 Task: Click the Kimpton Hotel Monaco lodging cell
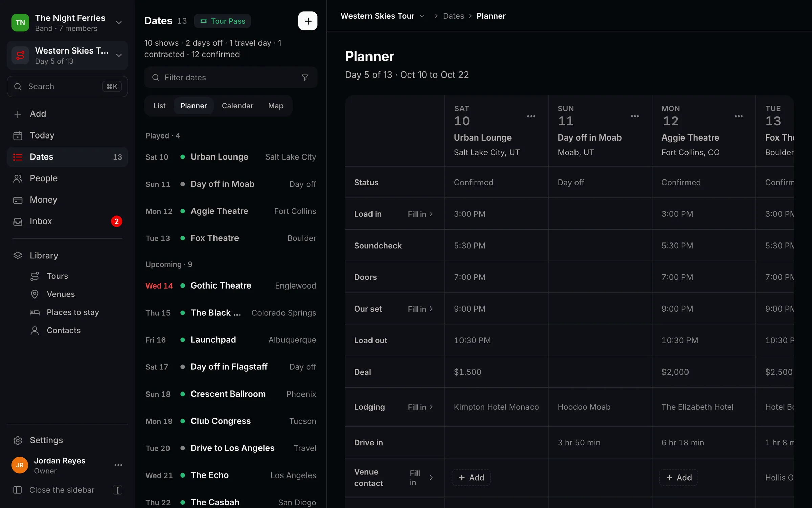tap(496, 407)
